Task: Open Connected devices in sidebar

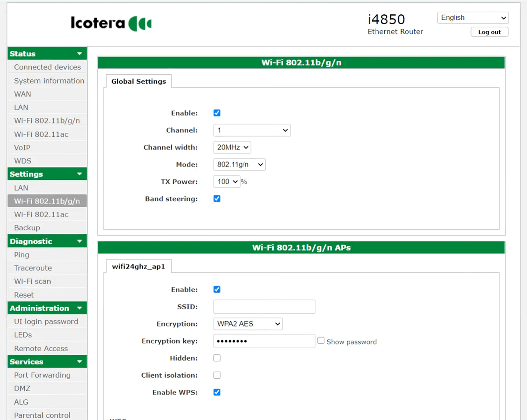Action: [47, 67]
